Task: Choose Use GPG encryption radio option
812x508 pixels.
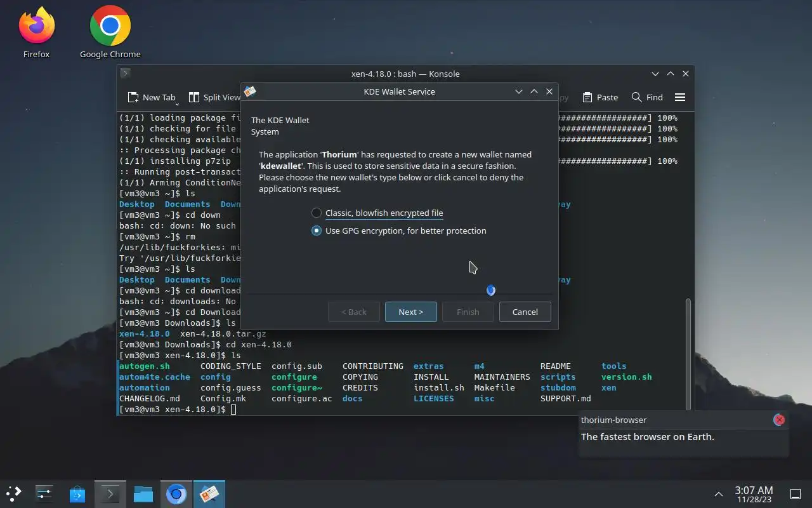Action: [x=398, y=231]
